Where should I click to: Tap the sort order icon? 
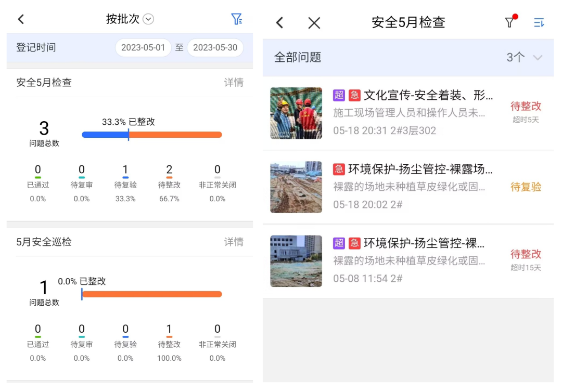click(x=539, y=22)
